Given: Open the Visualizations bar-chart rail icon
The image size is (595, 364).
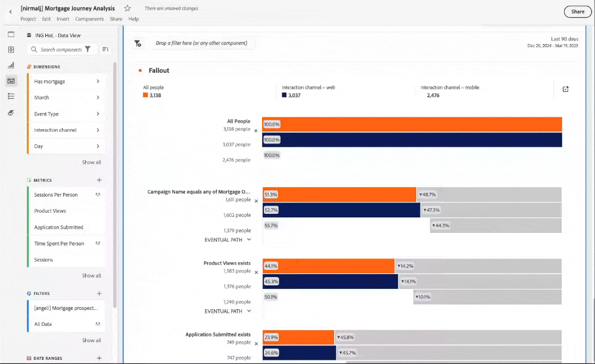Looking at the screenshot, I should (x=11, y=66).
